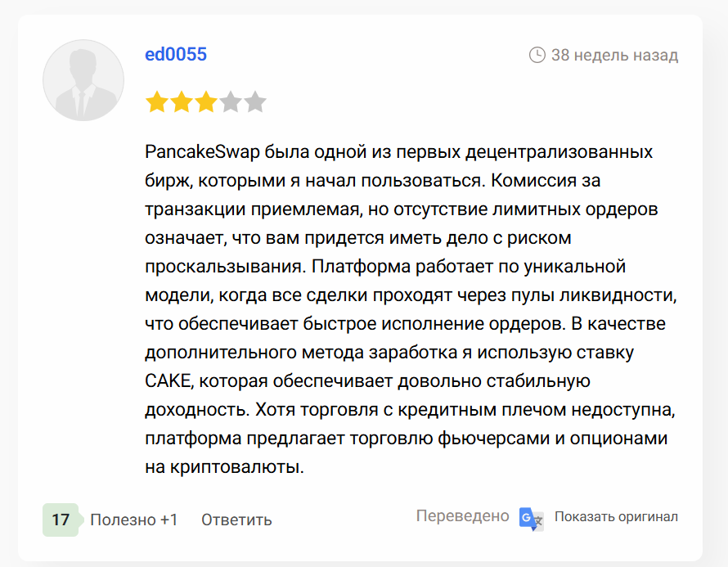
Task: Click the Google Translate icon
Action: (x=531, y=518)
